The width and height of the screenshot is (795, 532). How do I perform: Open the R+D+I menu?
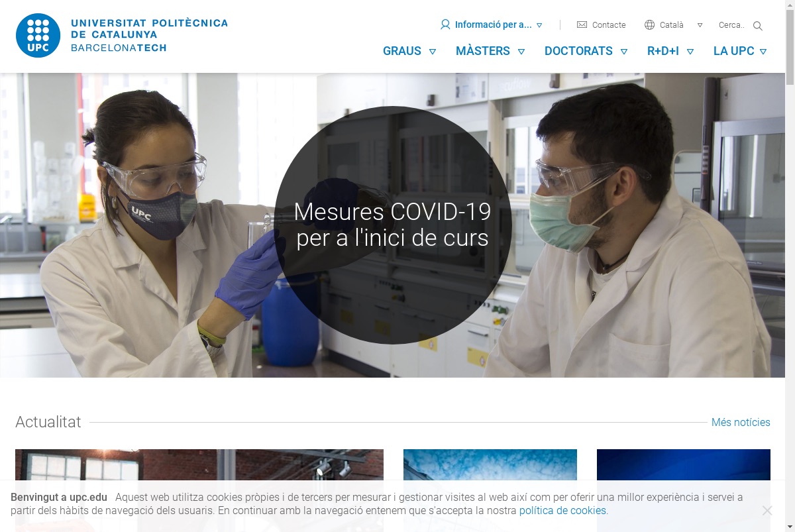pos(663,51)
